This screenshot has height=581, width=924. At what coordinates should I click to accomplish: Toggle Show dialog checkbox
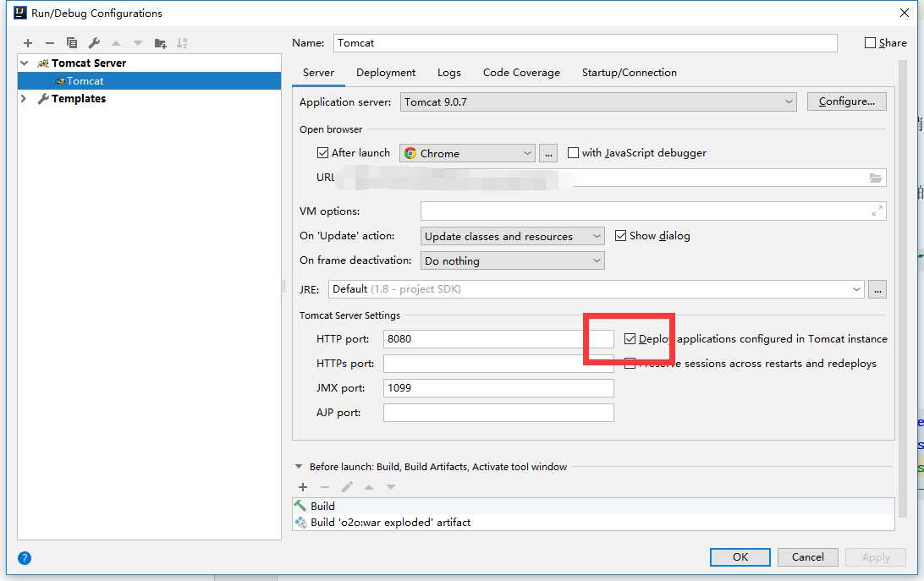[x=620, y=236]
